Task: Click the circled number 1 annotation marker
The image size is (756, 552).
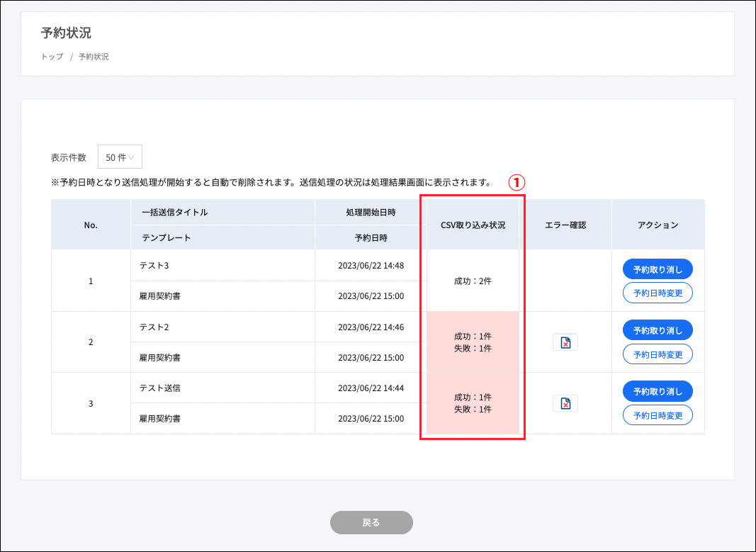Action: (x=517, y=182)
